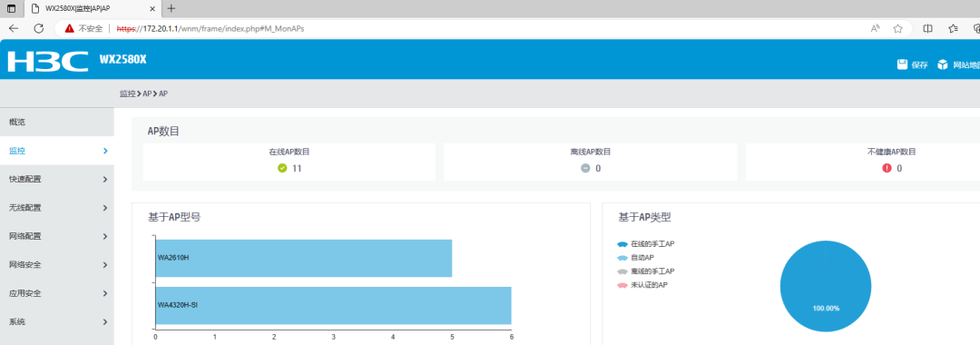The height and width of the screenshot is (345, 980).
Task: Expand the 无线配置 menu chevron
Action: coord(105,208)
